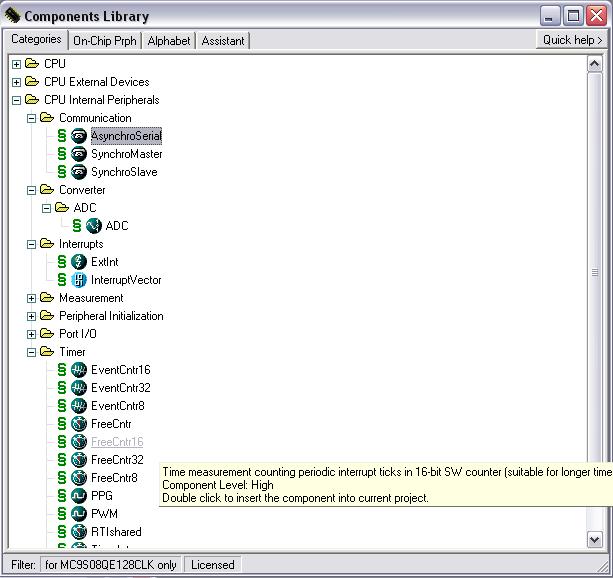
Task: Select the FreeCntr32 component icon
Action: 79,460
